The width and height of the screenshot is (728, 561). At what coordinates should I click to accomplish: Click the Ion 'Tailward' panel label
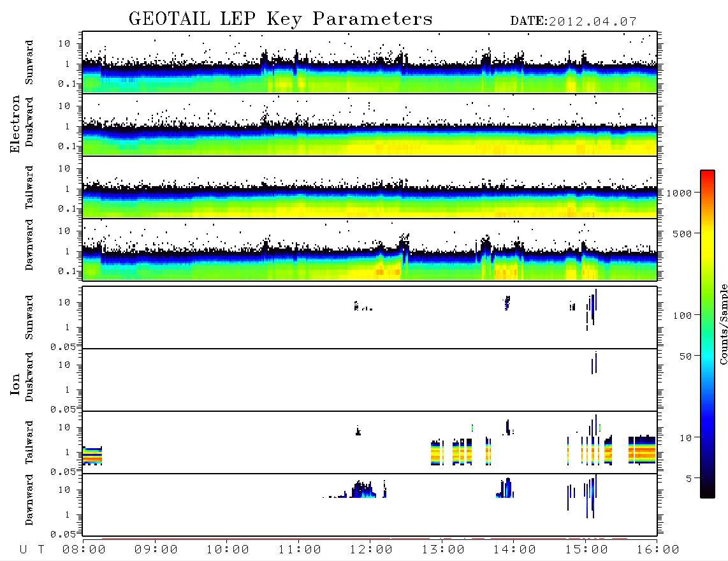[x=29, y=442]
